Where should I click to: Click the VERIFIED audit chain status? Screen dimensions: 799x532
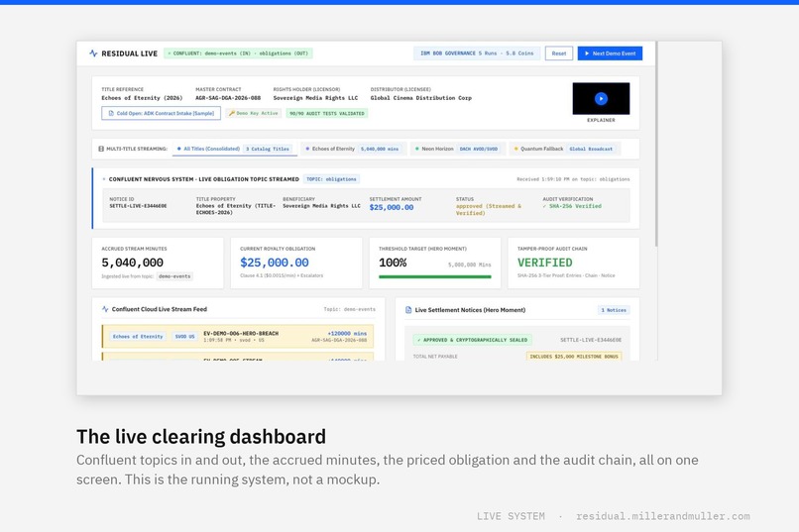(x=544, y=263)
